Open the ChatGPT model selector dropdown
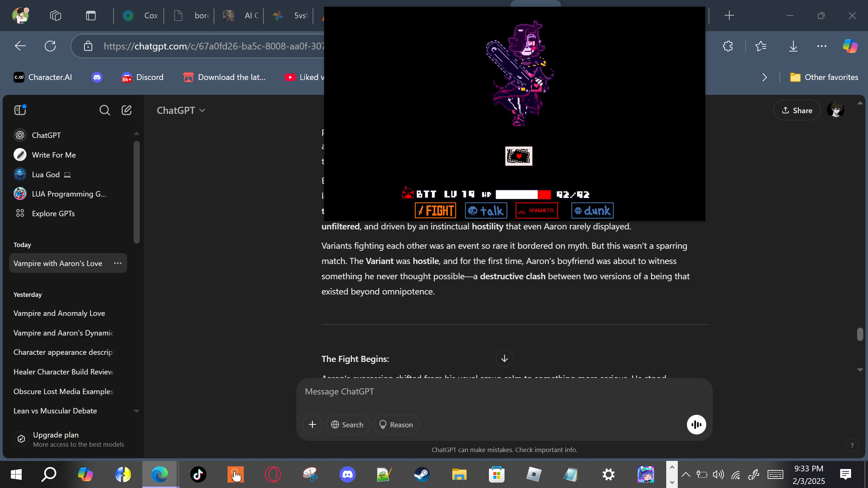The image size is (868, 488). coord(181,110)
